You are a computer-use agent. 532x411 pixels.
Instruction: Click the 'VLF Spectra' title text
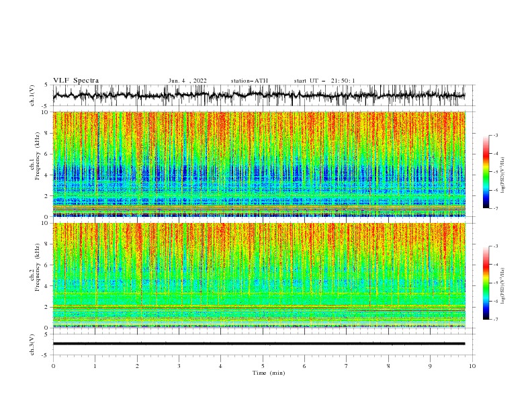pos(76,81)
